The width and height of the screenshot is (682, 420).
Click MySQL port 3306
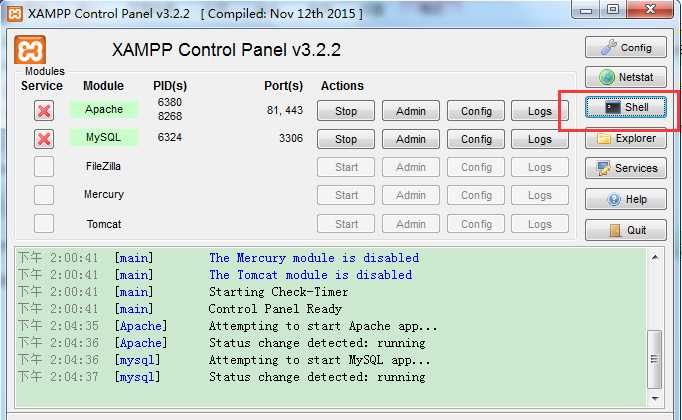tap(291, 138)
